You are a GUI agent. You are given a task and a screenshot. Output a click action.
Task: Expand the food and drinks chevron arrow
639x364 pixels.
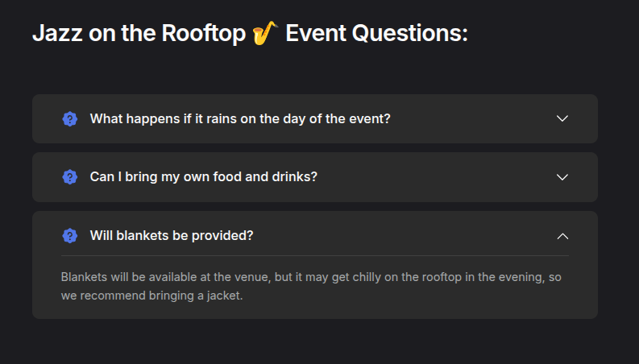(562, 177)
